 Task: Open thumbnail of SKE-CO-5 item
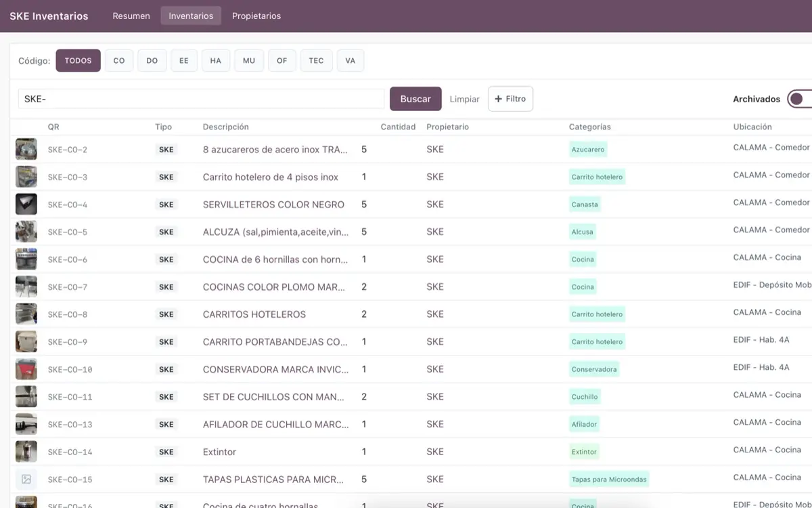26,232
